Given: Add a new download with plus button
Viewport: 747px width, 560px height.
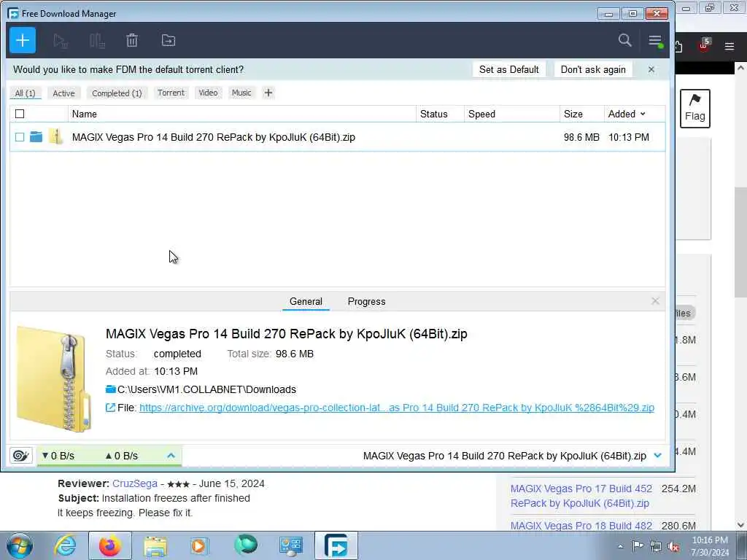Looking at the screenshot, I should pos(23,41).
